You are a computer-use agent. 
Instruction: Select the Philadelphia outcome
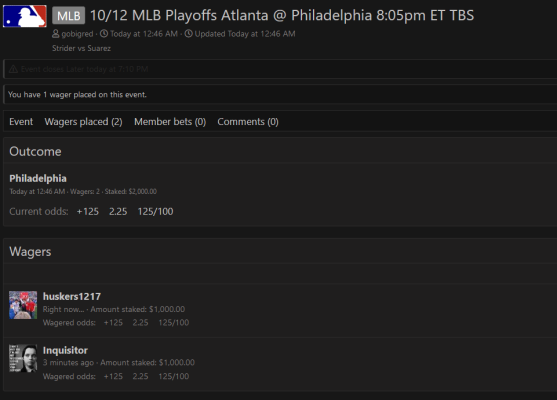[38, 178]
